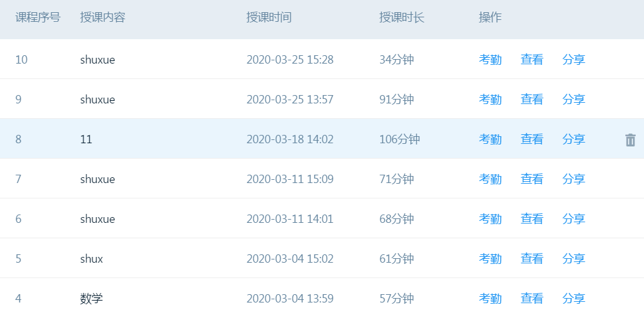
Task: Click the 授课时长 column header
Action: coord(402,18)
